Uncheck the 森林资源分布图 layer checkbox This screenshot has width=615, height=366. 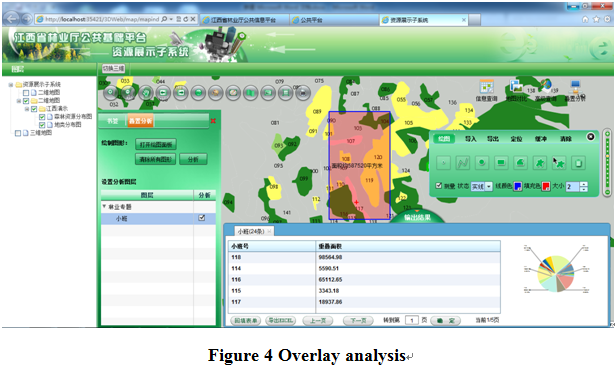coord(42,117)
